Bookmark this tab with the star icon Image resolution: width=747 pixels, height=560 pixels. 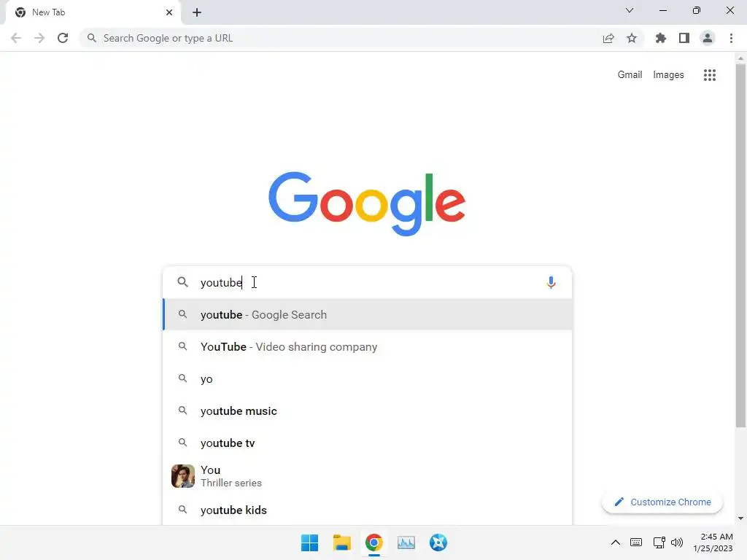tap(632, 38)
